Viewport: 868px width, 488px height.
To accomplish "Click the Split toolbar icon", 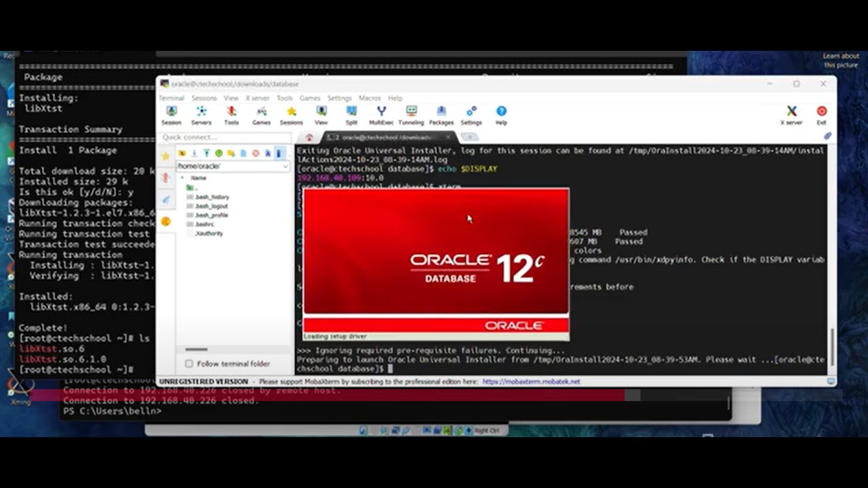I will 351,115.
